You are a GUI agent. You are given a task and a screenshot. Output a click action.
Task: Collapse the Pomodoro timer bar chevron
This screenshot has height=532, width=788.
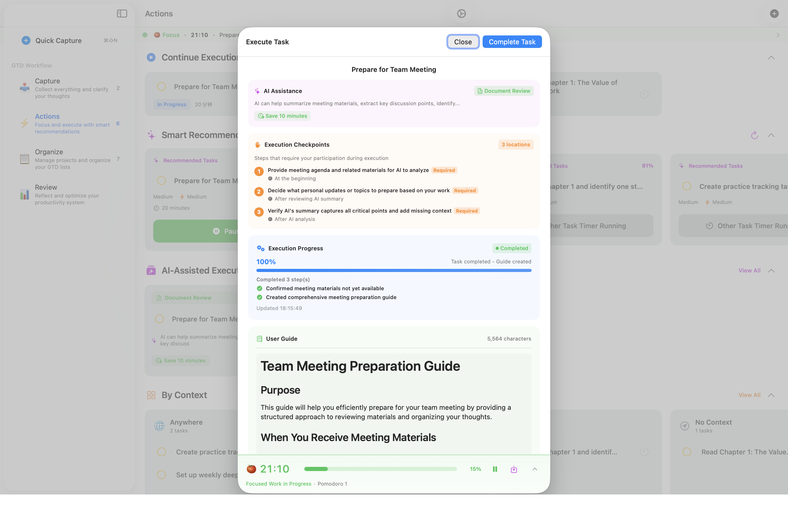[x=535, y=469]
